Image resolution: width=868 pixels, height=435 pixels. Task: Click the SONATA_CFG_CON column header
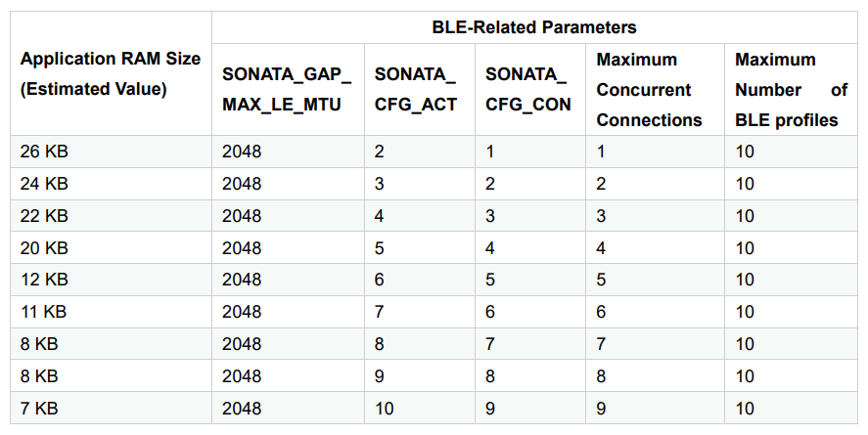(530, 89)
